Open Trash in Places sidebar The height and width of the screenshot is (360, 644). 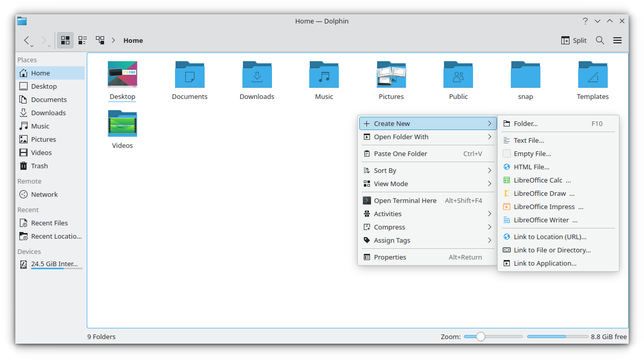tap(39, 166)
